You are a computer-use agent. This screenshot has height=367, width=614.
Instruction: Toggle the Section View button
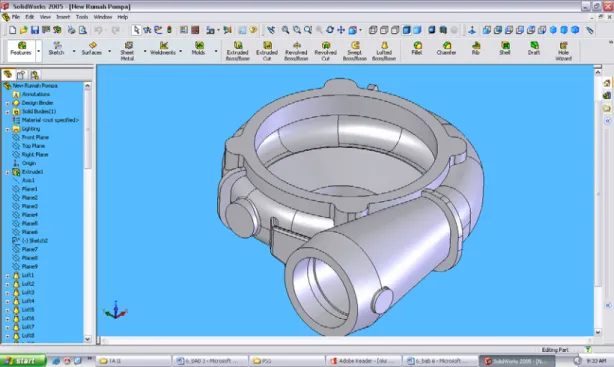click(443, 30)
